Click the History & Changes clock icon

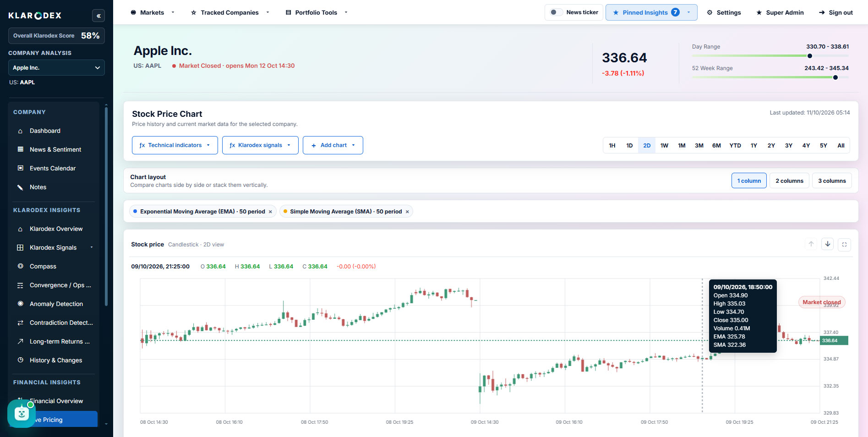20,360
